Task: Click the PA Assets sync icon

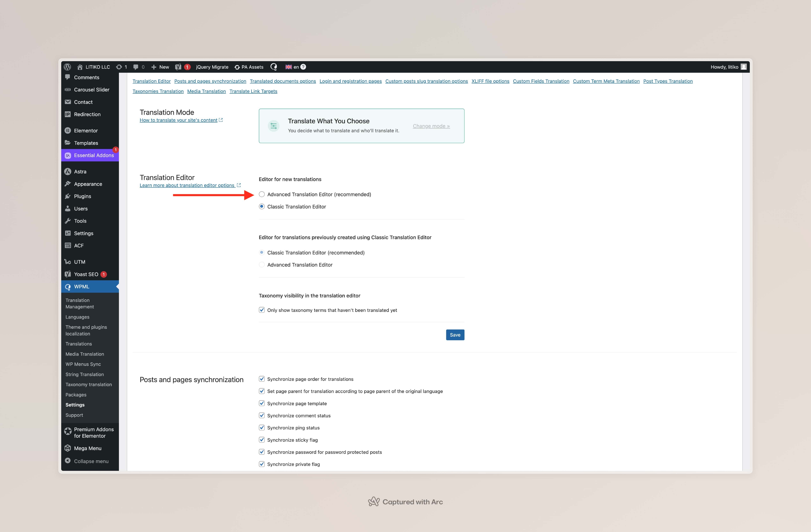Action: click(237, 67)
